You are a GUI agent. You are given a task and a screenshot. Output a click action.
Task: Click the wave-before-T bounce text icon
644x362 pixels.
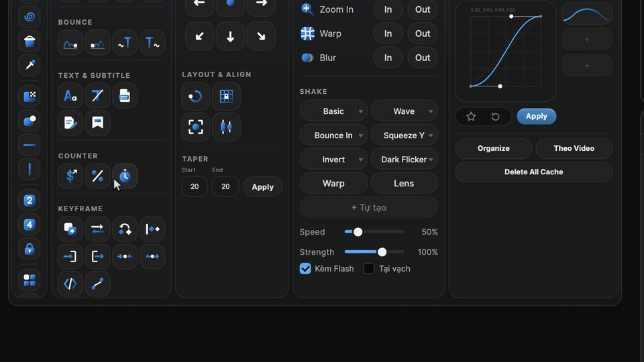pyautogui.click(x=125, y=43)
